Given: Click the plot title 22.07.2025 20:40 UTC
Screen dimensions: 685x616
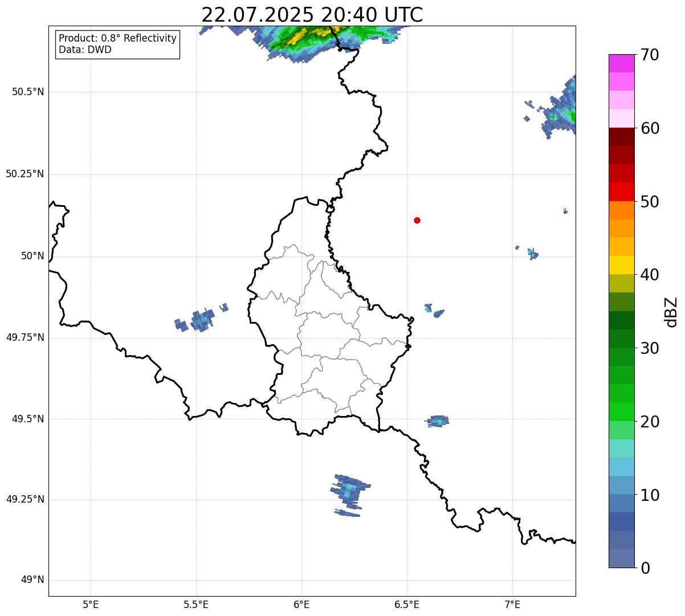Looking at the screenshot, I should coord(312,15).
